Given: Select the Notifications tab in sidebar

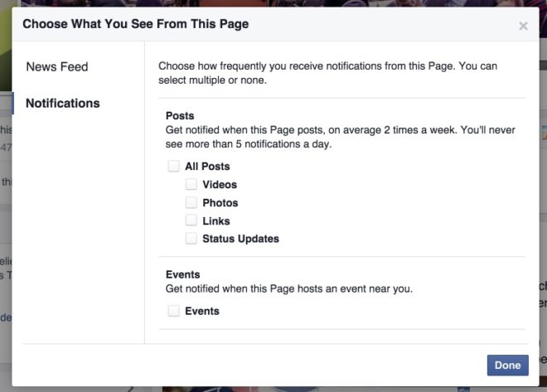Looking at the screenshot, I should coord(63,104).
